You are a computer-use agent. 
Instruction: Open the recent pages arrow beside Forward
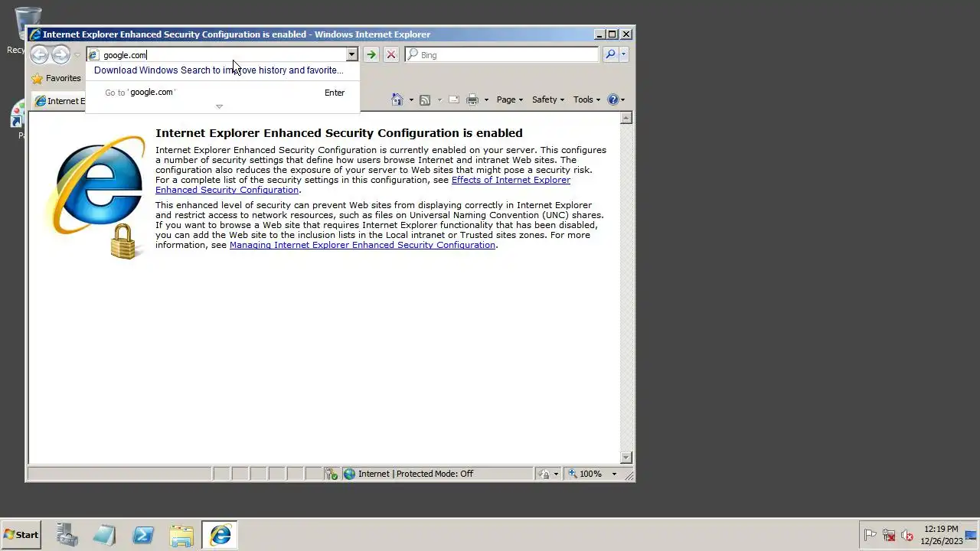pyautogui.click(x=77, y=55)
